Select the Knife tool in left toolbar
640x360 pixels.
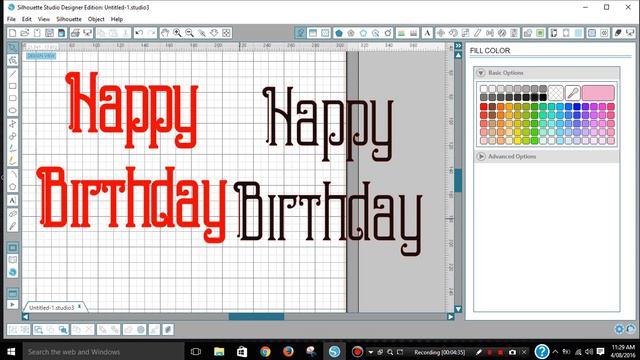coord(13,226)
